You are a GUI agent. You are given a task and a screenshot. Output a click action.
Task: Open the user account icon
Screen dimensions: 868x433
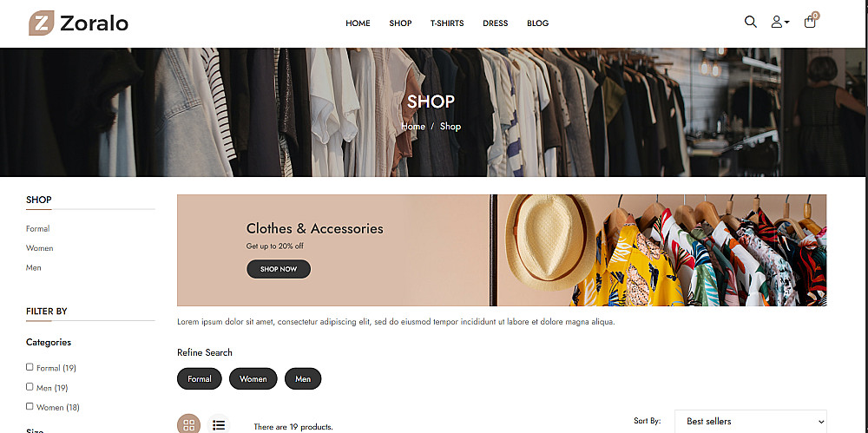pos(777,23)
